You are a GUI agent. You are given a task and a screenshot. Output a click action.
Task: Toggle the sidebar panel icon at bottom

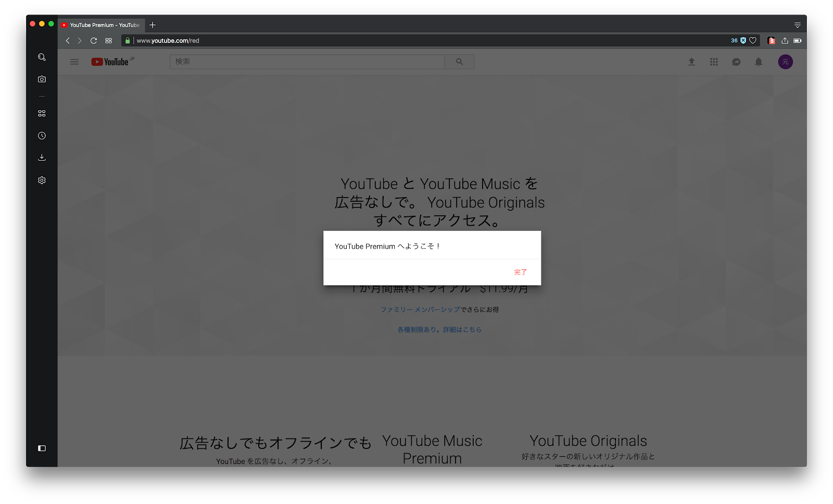(42, 448)
